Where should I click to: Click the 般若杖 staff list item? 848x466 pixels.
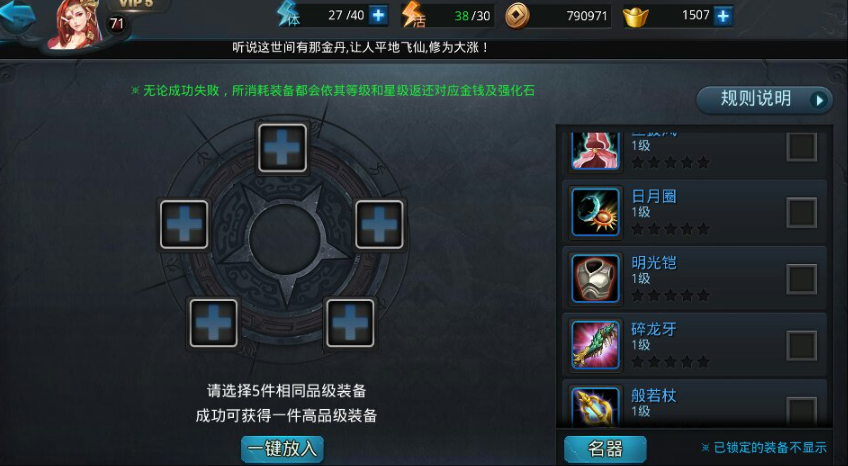(694, 404)
